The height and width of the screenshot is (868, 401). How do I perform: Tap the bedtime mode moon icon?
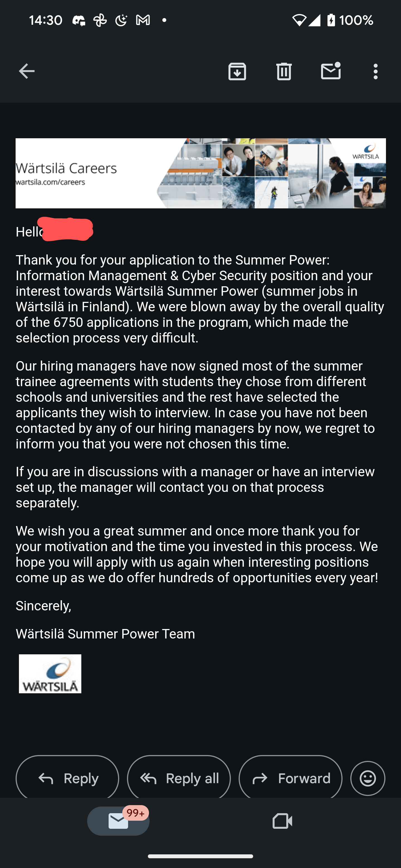click(121, 20)
